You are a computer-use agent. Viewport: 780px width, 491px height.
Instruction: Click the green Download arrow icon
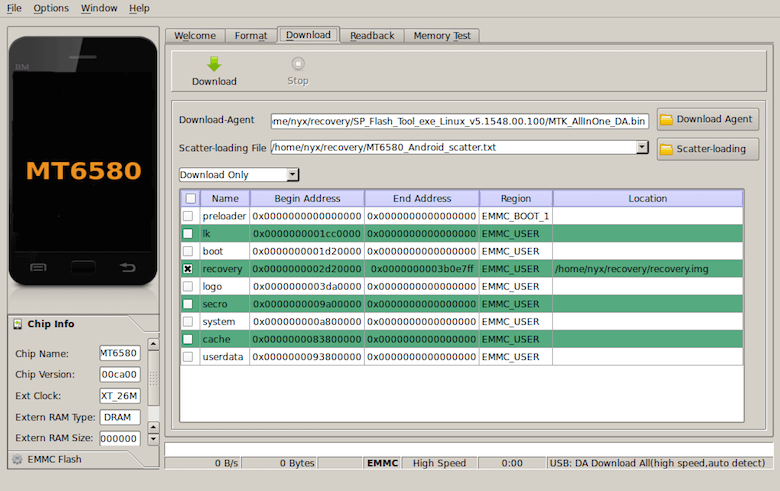pos(214,64)
